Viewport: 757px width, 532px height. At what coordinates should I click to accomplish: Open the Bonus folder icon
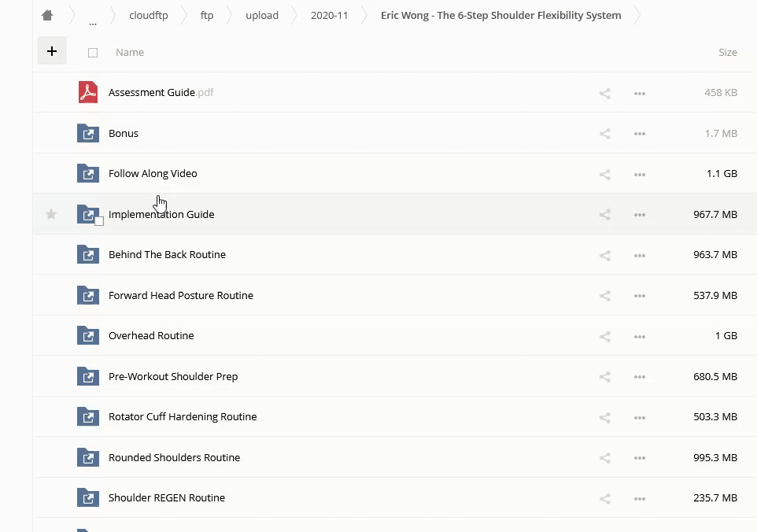(88, 133)
